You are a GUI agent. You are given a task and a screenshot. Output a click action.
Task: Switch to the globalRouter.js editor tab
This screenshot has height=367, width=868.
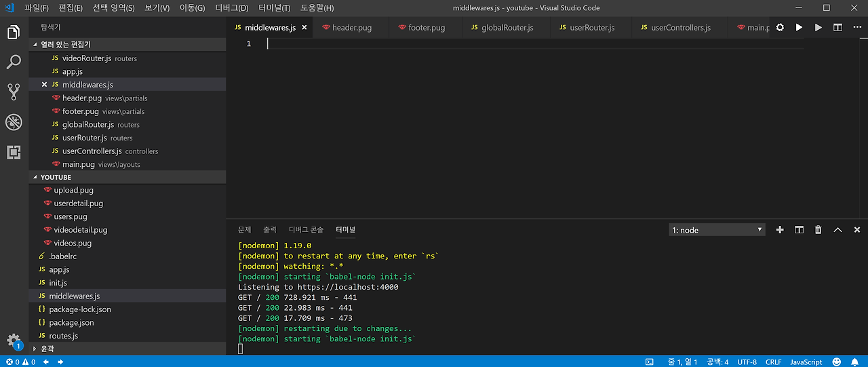coord(507,28)
